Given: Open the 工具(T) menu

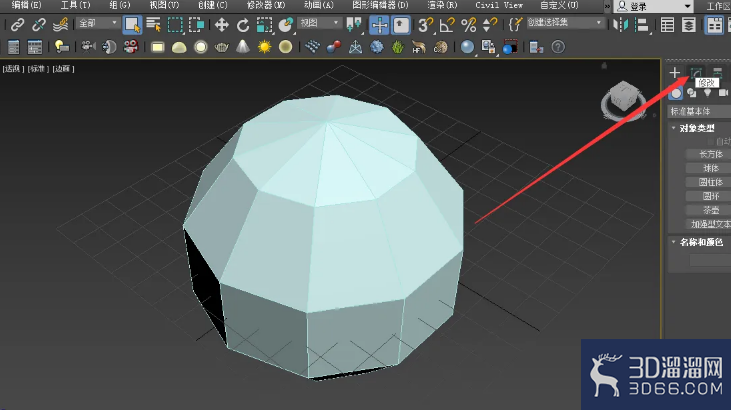Looking at the screenshot, I should (x=75, y=5).
